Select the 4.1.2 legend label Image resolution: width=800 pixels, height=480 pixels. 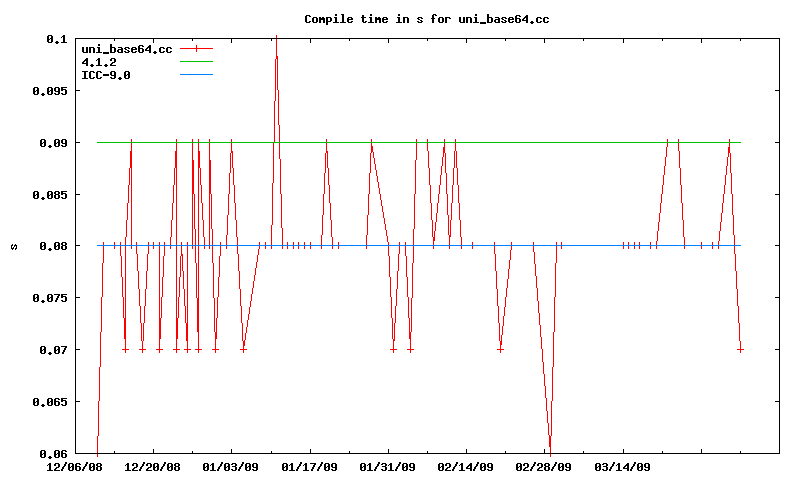point(99,62)
